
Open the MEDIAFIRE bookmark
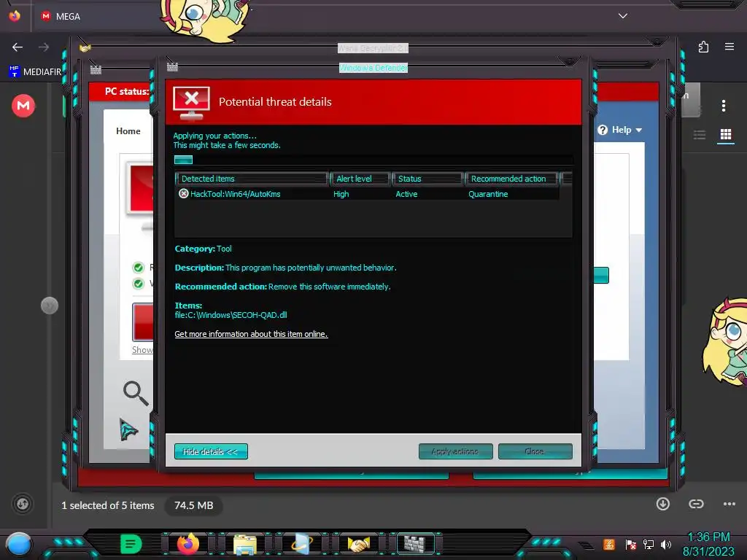35,71
